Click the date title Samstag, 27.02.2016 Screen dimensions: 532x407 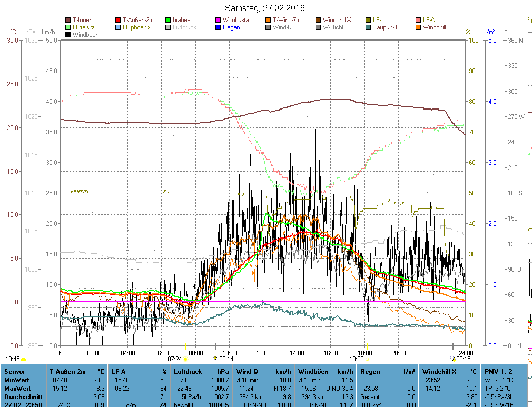point(264,8)
